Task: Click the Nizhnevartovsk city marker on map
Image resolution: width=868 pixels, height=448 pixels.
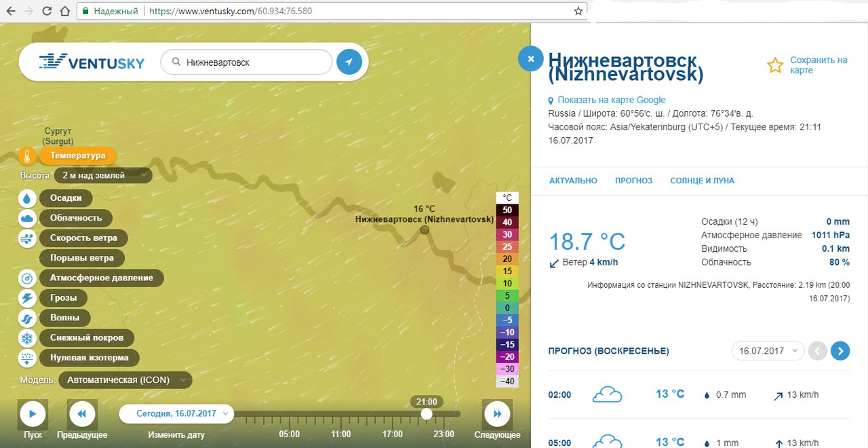Action: click(x=425, y=230)
